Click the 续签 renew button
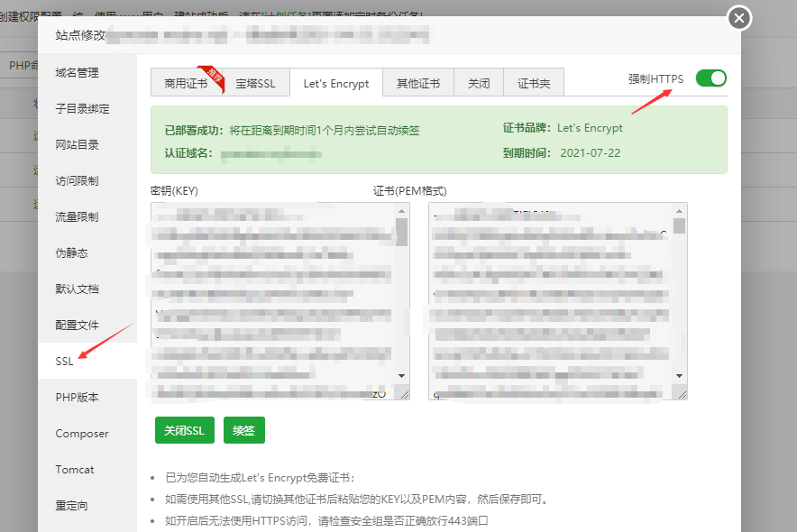This screenshot has height=532, width=797. [243, 430]
